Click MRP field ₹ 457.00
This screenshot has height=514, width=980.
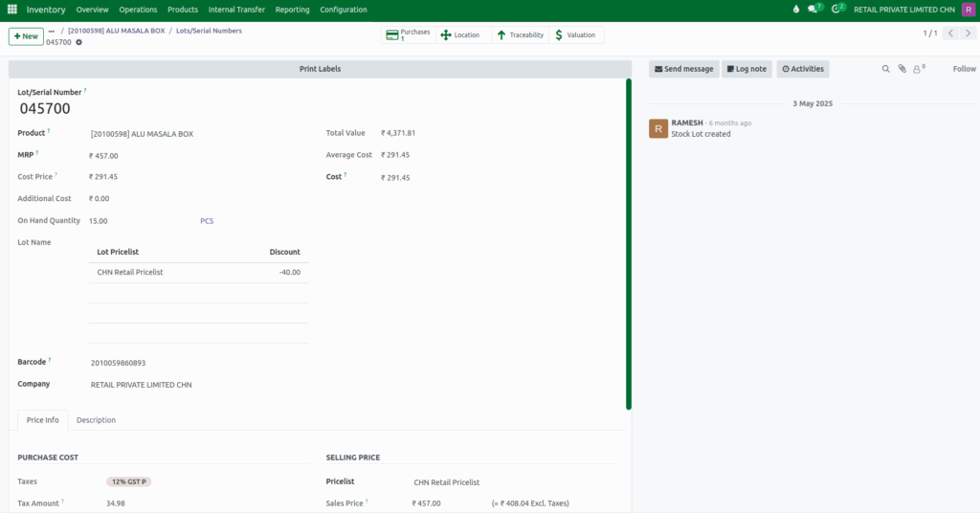[103, 156]
